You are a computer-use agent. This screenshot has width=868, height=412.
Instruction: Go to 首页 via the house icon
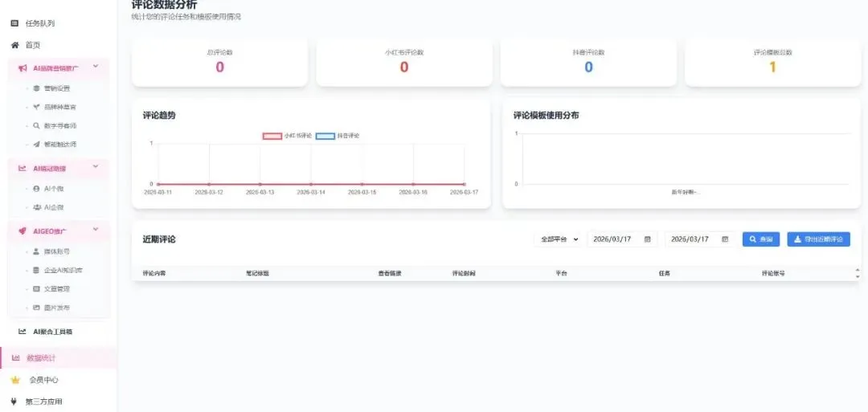(x=15, y=45)
